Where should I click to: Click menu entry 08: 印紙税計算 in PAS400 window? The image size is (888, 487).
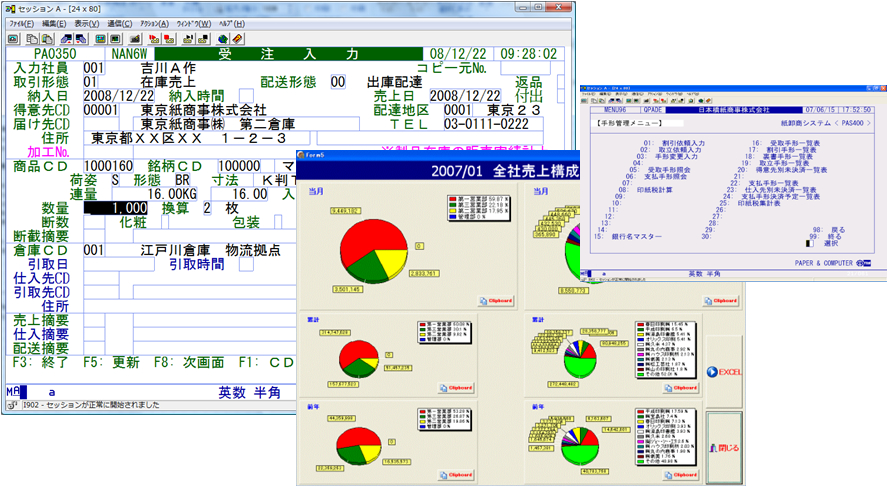[646, 190]
